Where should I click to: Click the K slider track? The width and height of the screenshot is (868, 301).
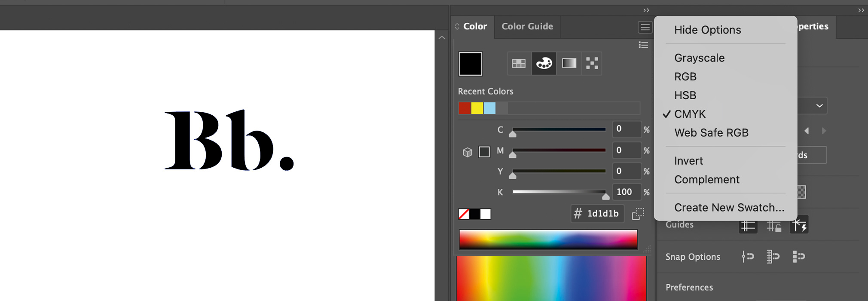point(559,192)
